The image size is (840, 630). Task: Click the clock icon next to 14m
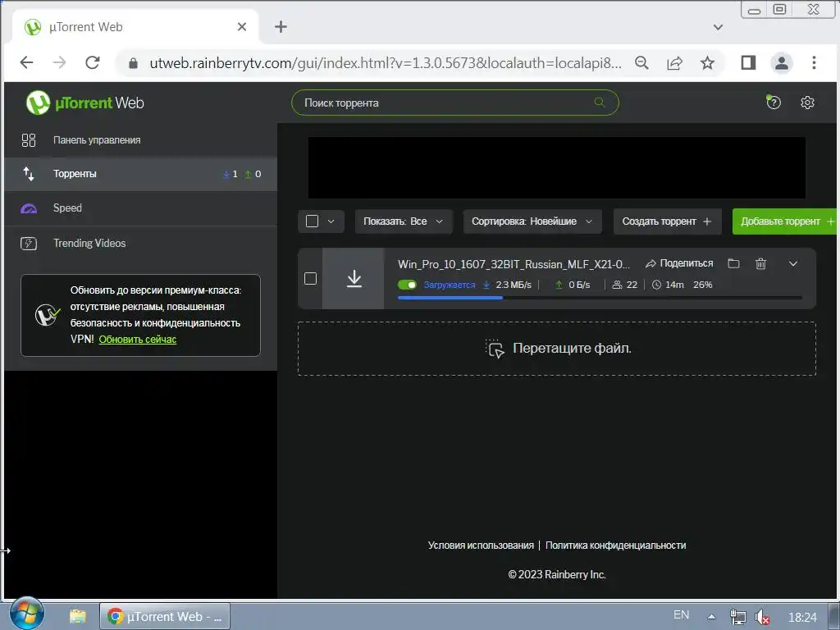pos(656,285)
